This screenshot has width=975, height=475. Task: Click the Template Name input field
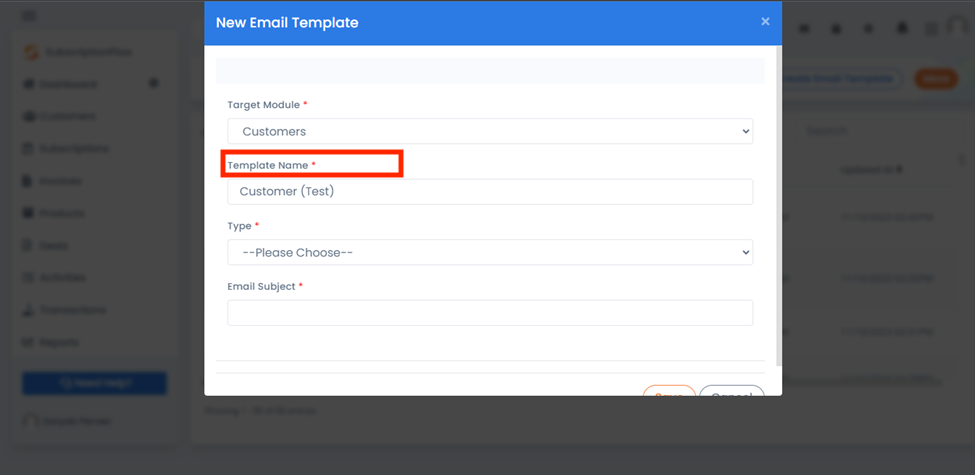(x=490, y=191)
